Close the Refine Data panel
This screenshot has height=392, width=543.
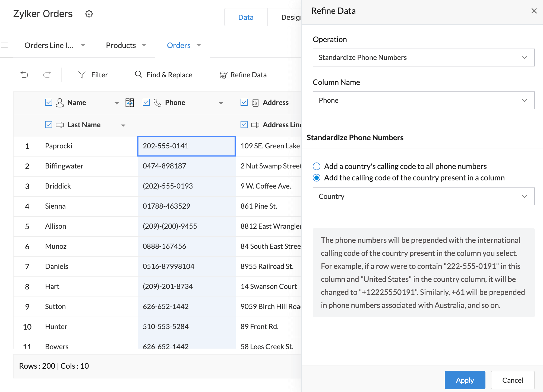(x=534, y=11)
